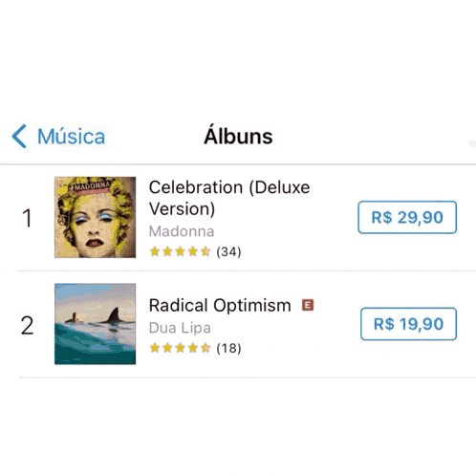Click the star rating for Celebration
The height and width of the screenshot is (476, 476).
180,251
